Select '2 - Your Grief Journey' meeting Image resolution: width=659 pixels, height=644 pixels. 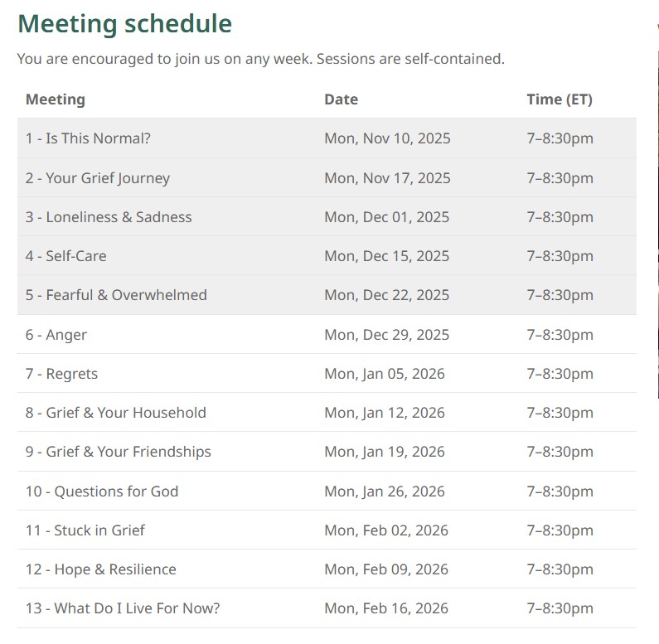click(x=97, y=178)
